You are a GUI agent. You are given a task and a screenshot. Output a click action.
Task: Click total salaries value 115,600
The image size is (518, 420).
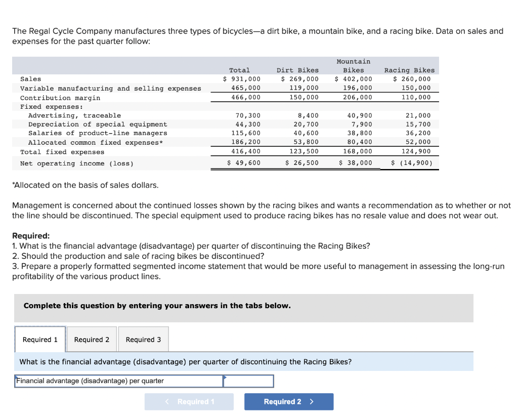[246, 133]
